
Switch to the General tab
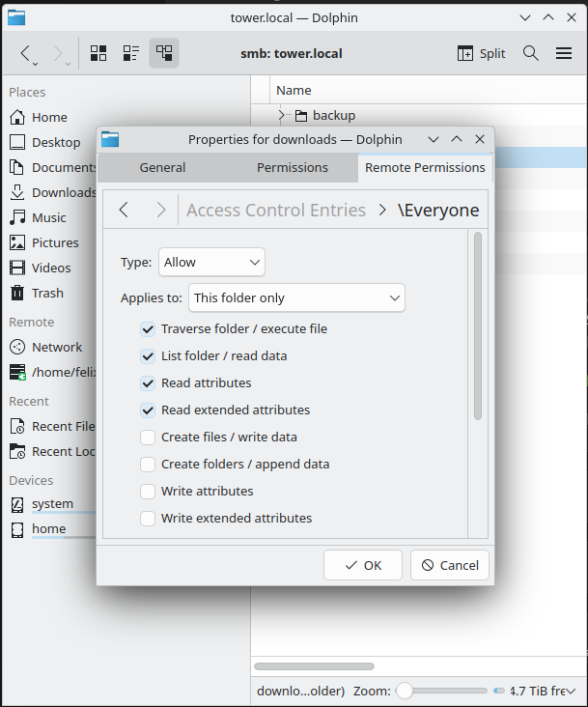pos(162,167)
